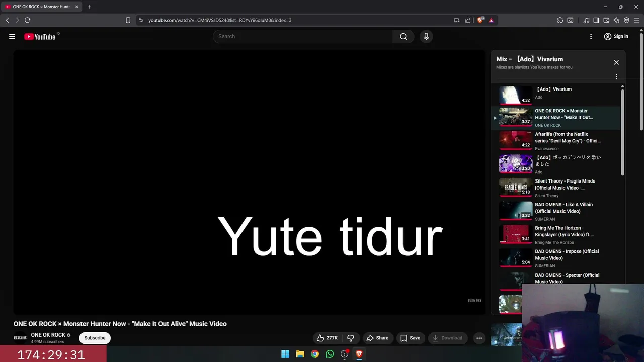This screenshot has width=644, height=362.
Task: Launch Chrome from taskbar
Action: point(314,354)
